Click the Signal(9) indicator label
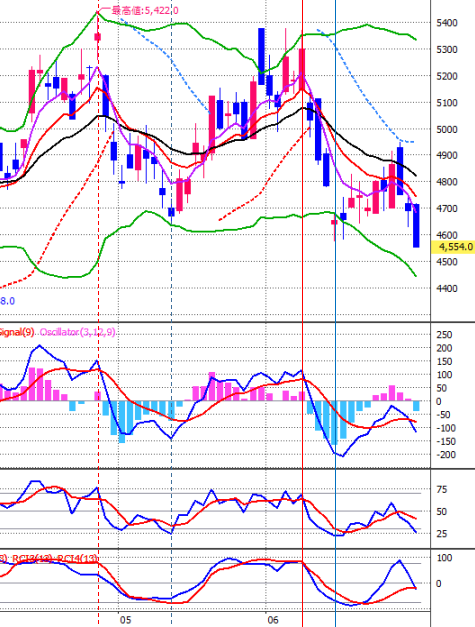 coord(17,332)
